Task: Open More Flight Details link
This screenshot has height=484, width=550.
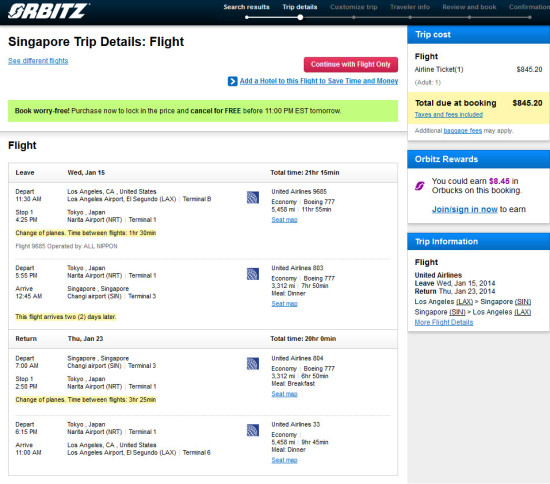Action: [444, 322]
